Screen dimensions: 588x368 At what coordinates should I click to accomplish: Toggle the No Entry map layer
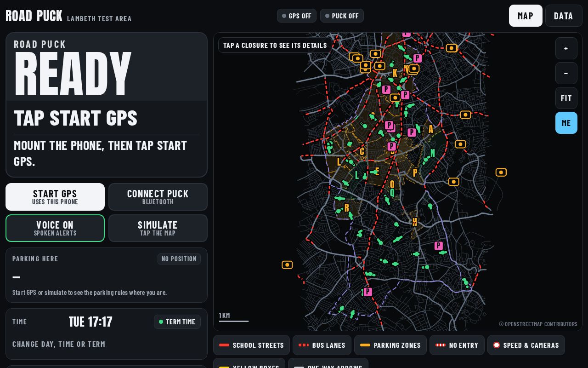[x=457, y=345]
